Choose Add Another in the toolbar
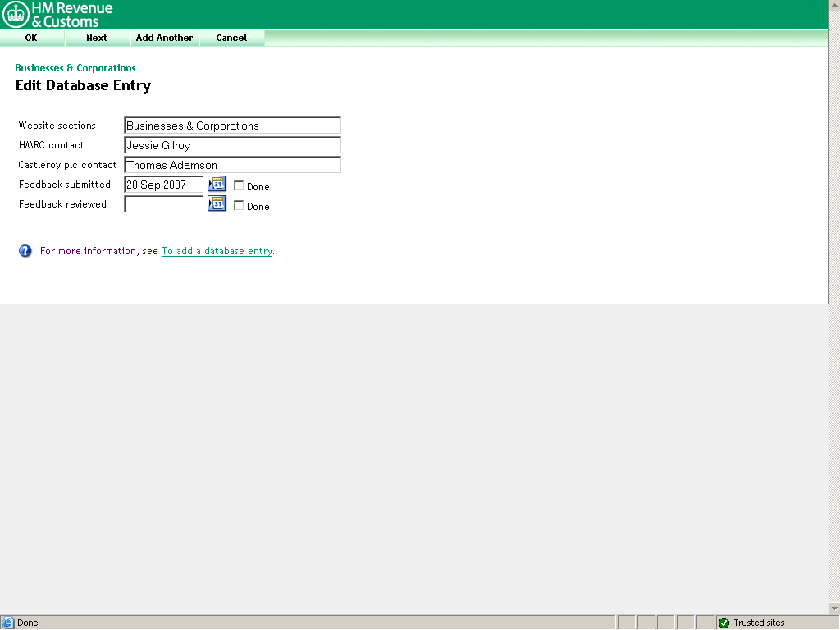 click(164, 38)
